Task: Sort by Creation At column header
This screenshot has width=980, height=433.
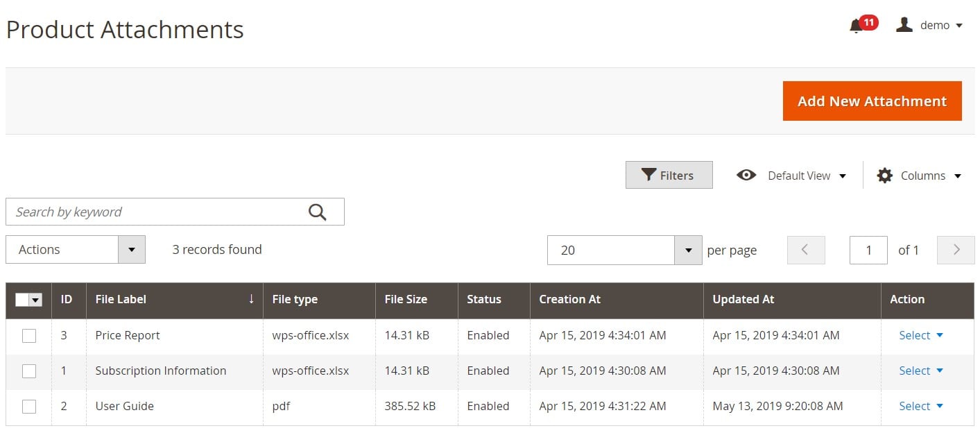Action: (617, 300)
